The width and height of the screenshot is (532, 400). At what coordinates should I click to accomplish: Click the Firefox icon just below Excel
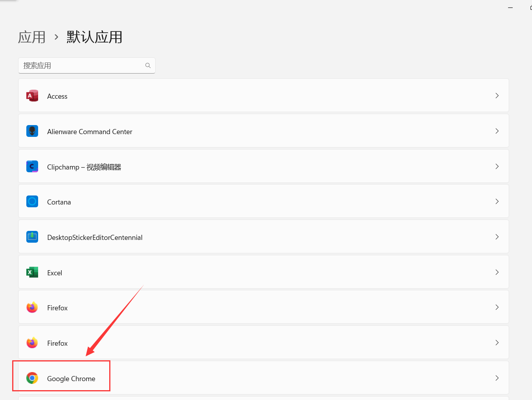32,307
